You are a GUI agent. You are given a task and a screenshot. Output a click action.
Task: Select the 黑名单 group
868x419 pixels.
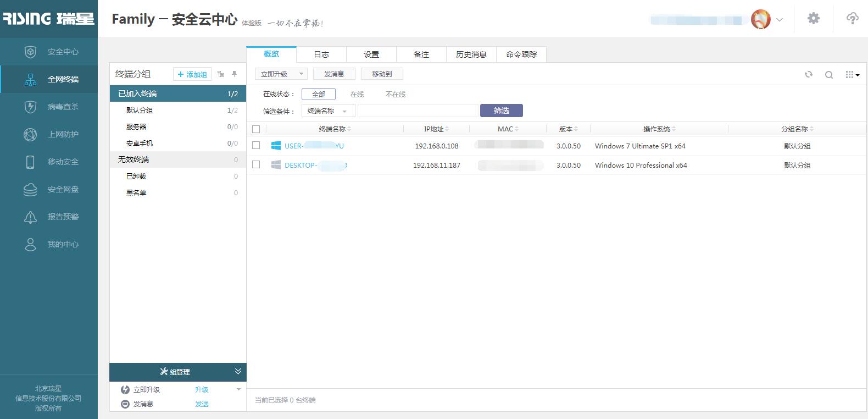tap(178, 192)
